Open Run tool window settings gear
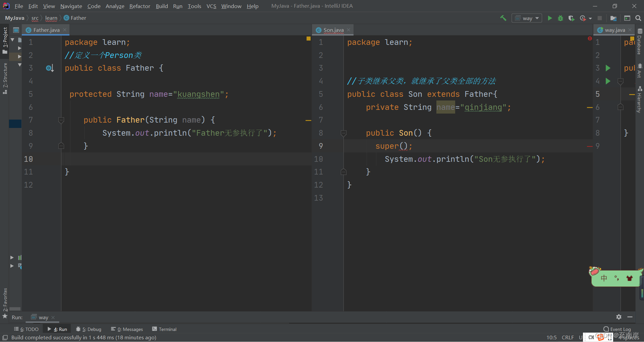The height and width of the screenshot is (342, 644). coord(619,317)
